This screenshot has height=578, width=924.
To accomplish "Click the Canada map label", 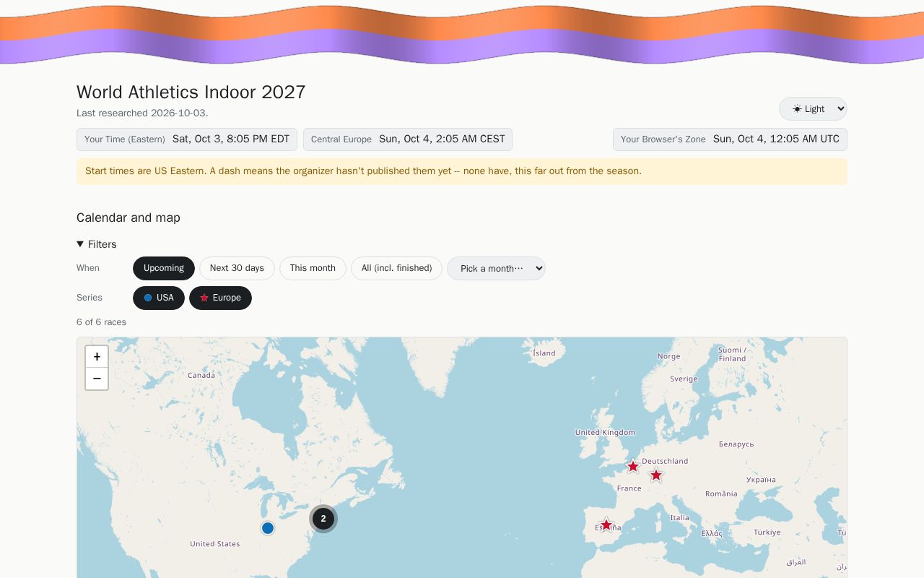I will [201, 375].
